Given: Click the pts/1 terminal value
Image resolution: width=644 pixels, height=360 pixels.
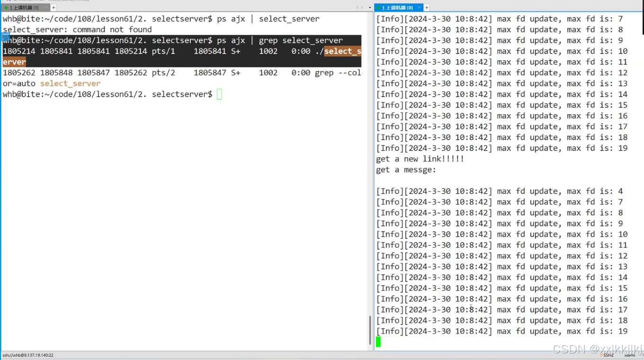Looking at the screenshot, I should click(x=163, y=51).
